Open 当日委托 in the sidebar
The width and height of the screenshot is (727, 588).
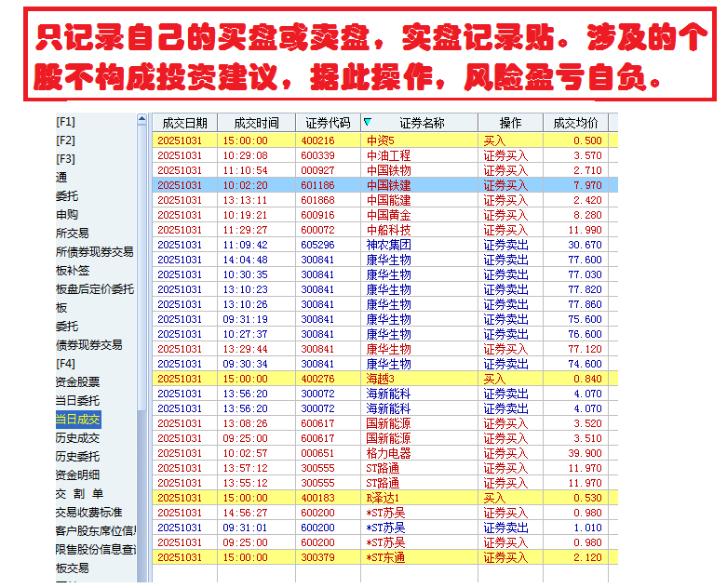pyautogui.click(x=77, y=401)
